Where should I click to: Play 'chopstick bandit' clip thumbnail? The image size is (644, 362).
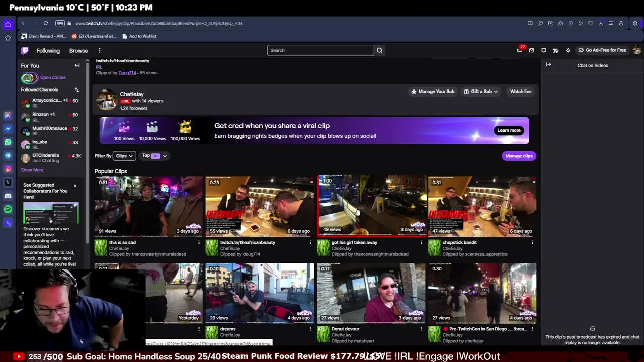click(x=482, y=206)
